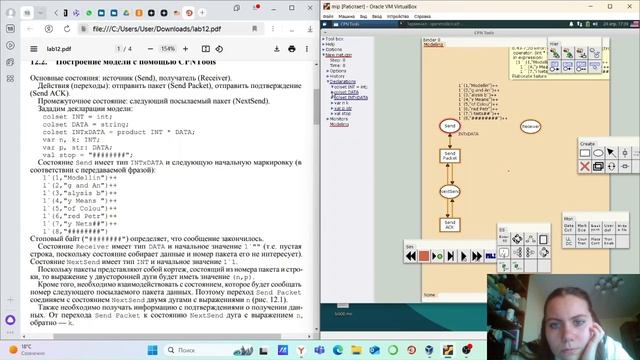Viewport: 640px width, 360px height.
Task: Select the NextSend place on canvas
Action: coord(450,191)
